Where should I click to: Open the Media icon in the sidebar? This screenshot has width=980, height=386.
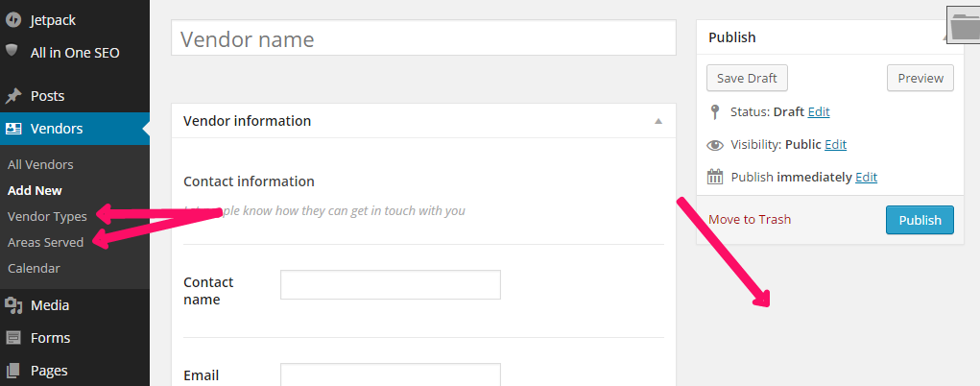[12, 305]
